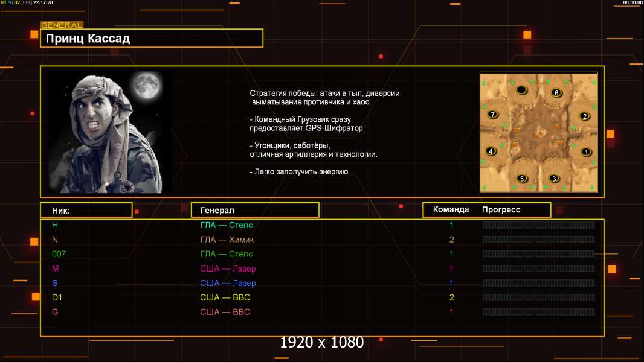644x362 pixels.
Task: Click the 'Прогресс' column header
Action: (501, 210)
